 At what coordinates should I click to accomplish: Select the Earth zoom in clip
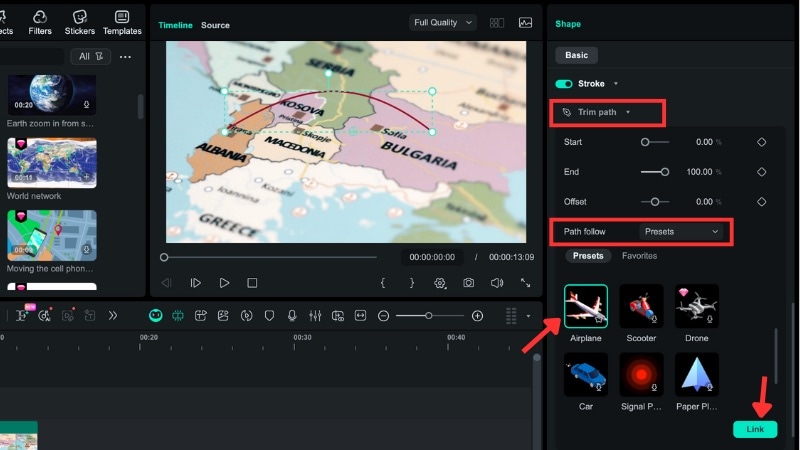coord(52,95)
